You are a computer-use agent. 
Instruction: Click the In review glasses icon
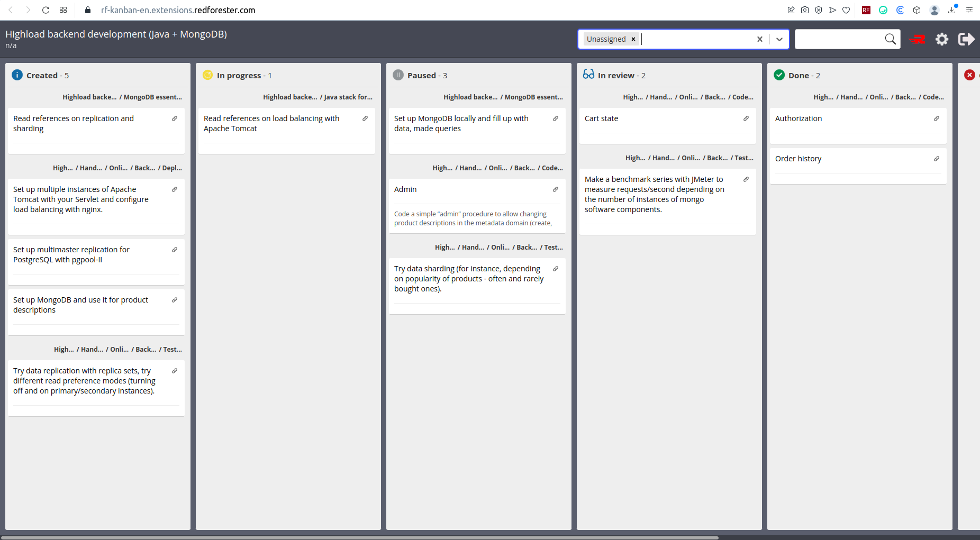point(588,75)
